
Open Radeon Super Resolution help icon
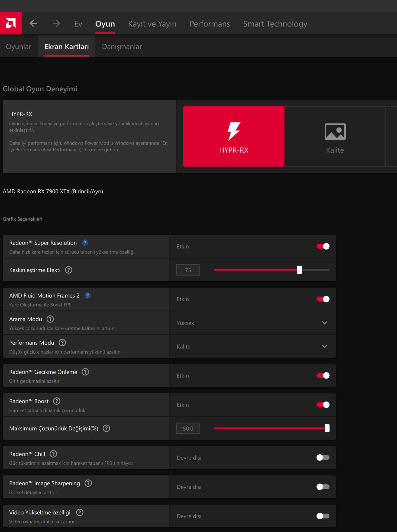pyautogui.click(x=85, y=243)
